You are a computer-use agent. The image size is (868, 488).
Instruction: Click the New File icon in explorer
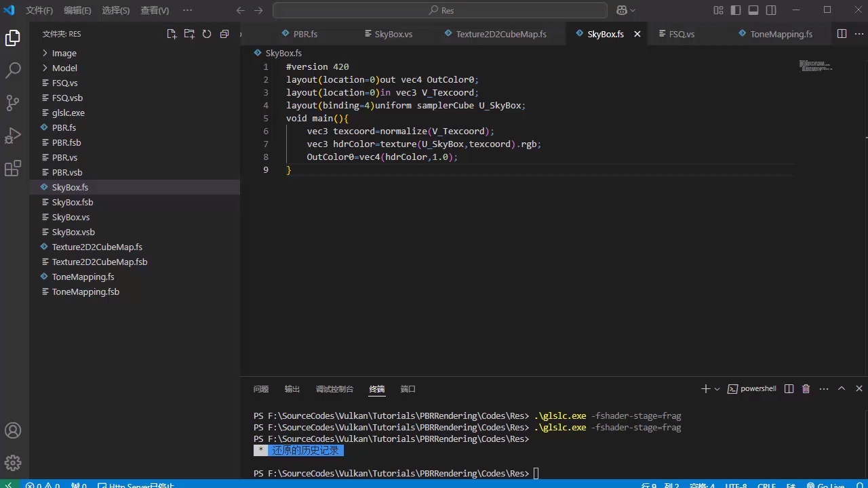[172, 34]
